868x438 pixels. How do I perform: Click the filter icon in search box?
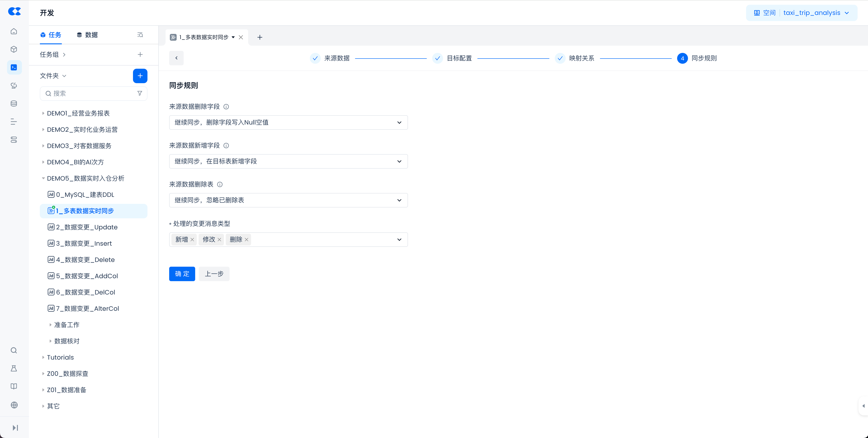[x=140, y=93]
